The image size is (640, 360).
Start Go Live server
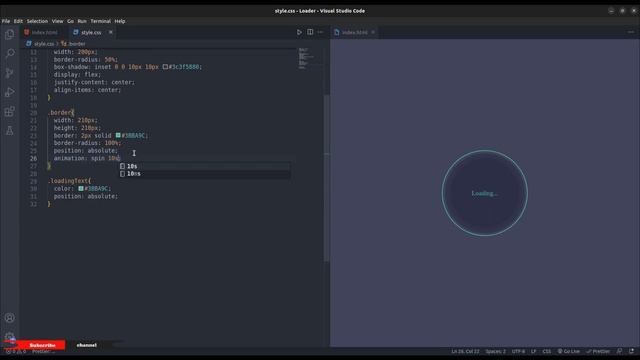569,351
